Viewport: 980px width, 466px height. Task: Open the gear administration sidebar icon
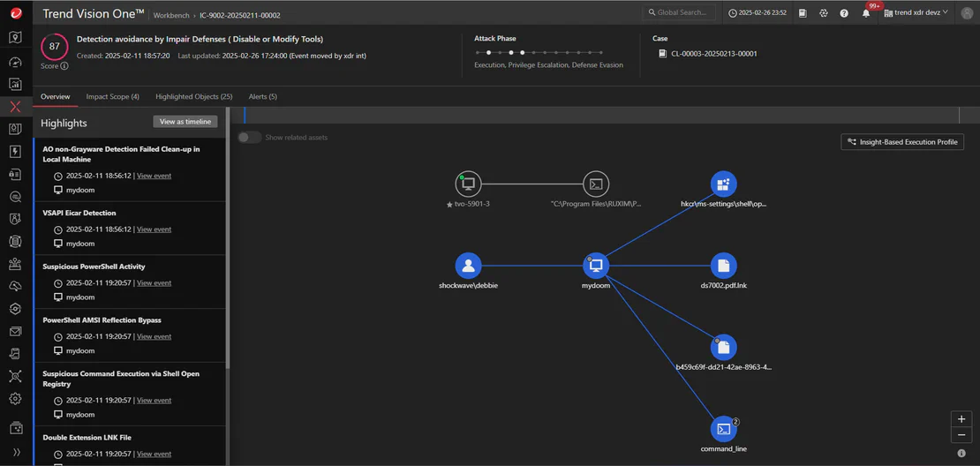[x=16, y=399]
